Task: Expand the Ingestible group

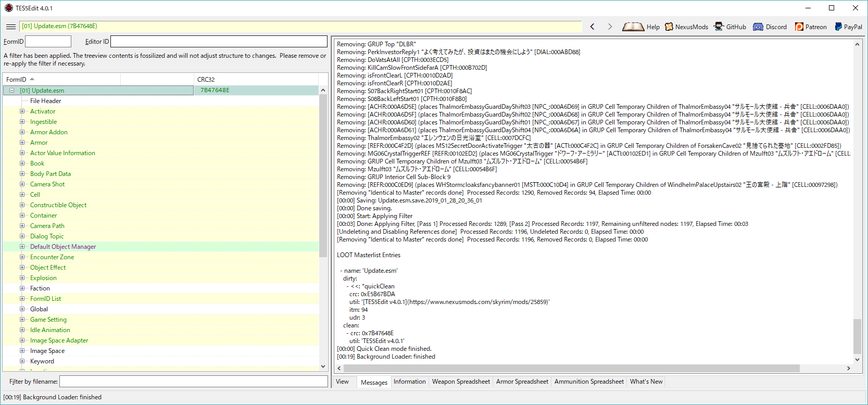Action: 22,122
